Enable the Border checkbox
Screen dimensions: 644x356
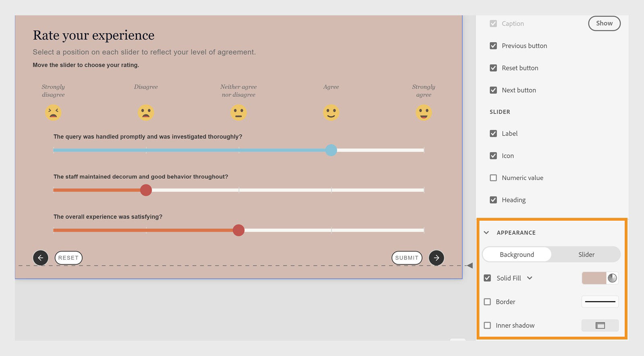(487, 302)
